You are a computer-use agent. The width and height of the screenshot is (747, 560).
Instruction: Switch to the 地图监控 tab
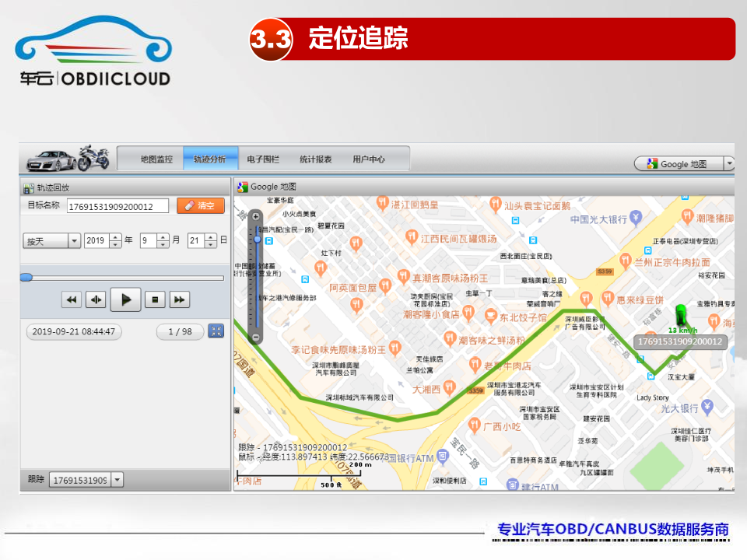156,159
